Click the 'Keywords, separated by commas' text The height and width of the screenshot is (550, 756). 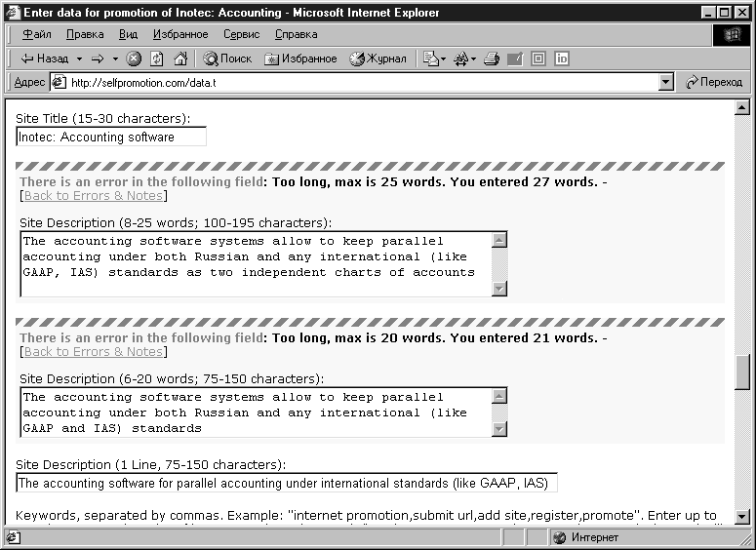click(117, 516)
